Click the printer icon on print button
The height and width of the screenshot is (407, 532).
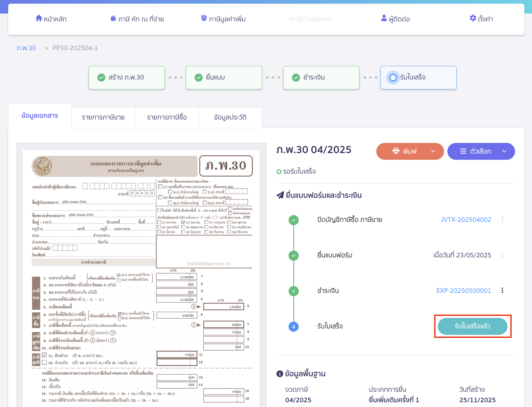pyautogui.click(x=396, y=151)
